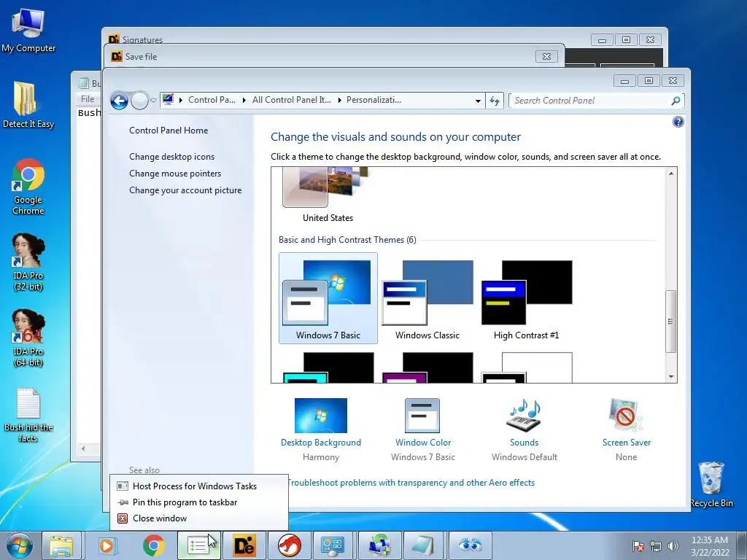
Task: Click the theme list scrollbar down arrow
Action: pos(671,377)
